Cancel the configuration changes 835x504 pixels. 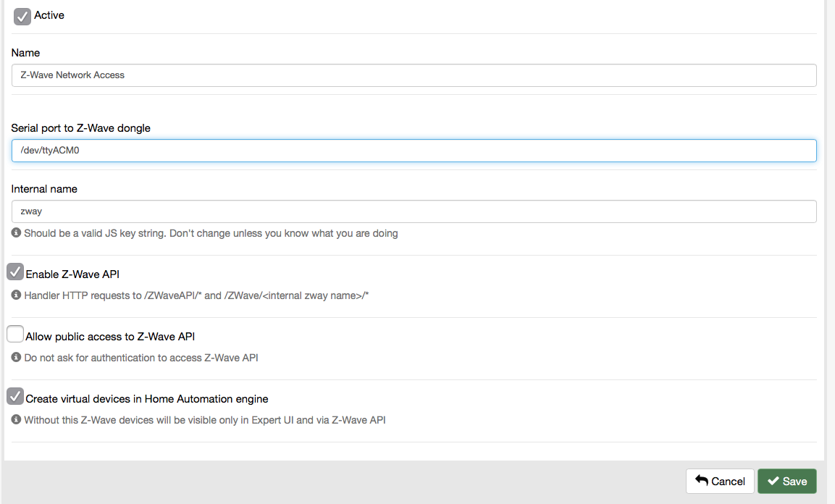720,481
